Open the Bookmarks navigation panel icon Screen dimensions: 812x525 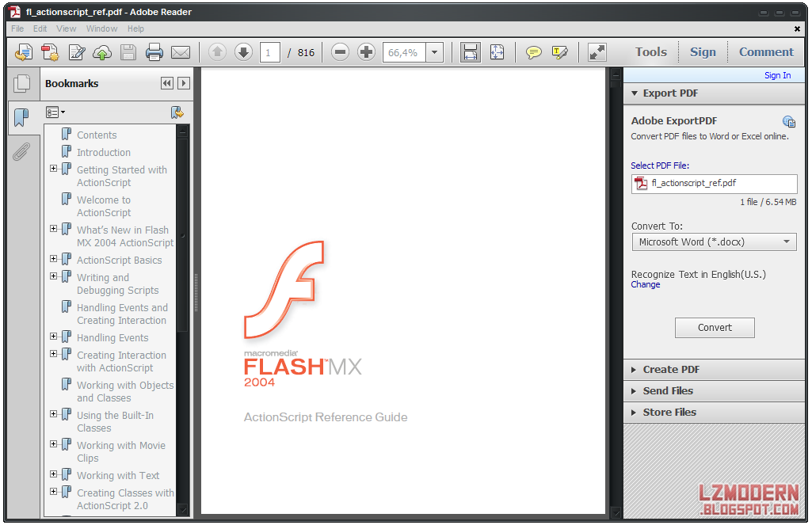coord(21,117)
